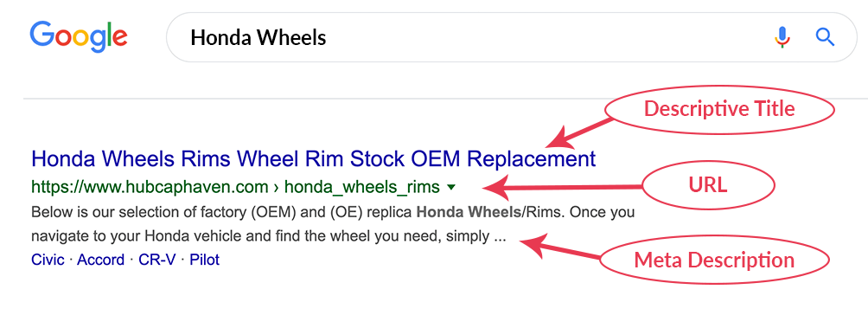Open the Accord sitelink
868x328 pixels.
tap(101, 260)
